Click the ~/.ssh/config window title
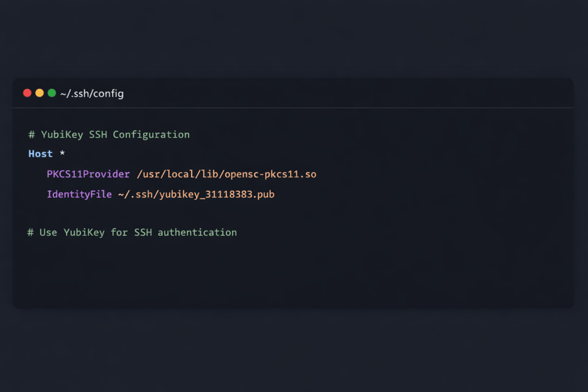This screenshot has width=588, height=392. click(92, 94)
